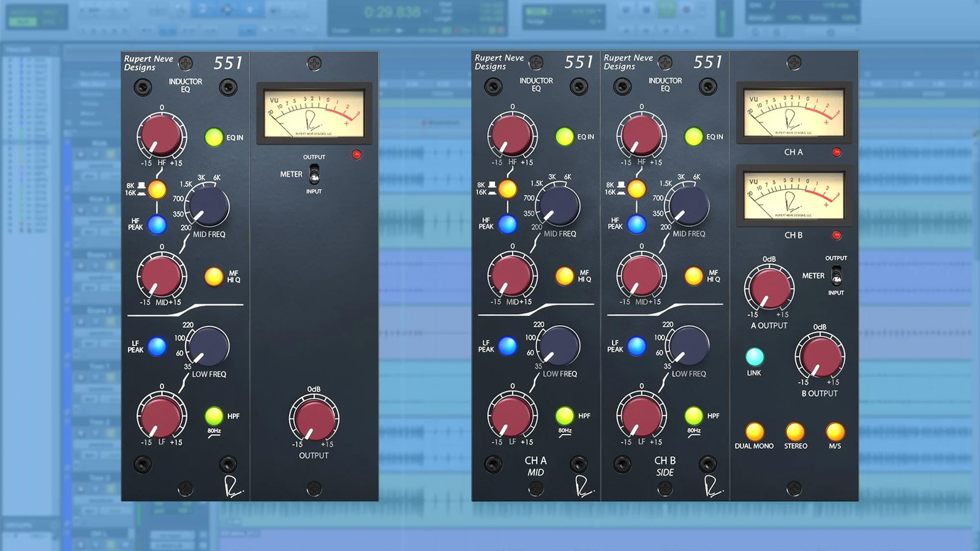Enable HF PEAK on CH B SIDE strip
980x551 pixels.
click(636, 225)
